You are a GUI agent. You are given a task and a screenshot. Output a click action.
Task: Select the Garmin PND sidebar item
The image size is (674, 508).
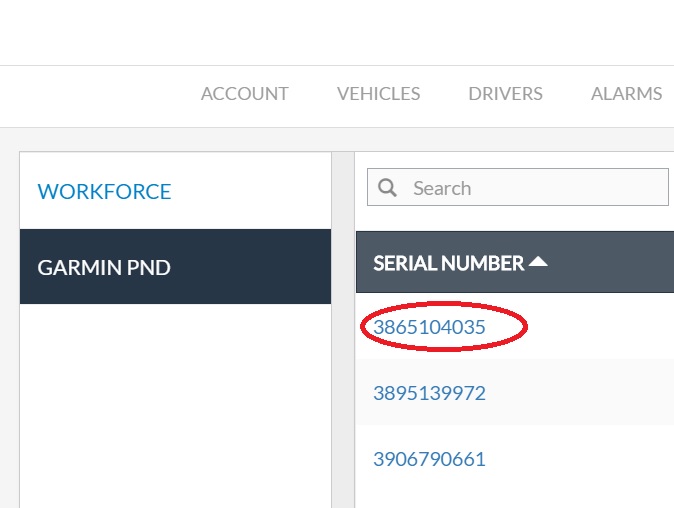point(104,268)
